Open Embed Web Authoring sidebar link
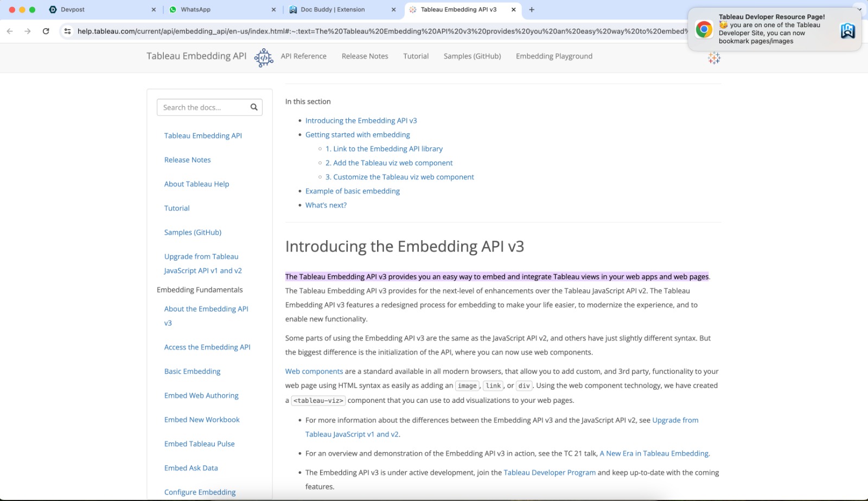This screenshot has height=501, width=868. 201,396
